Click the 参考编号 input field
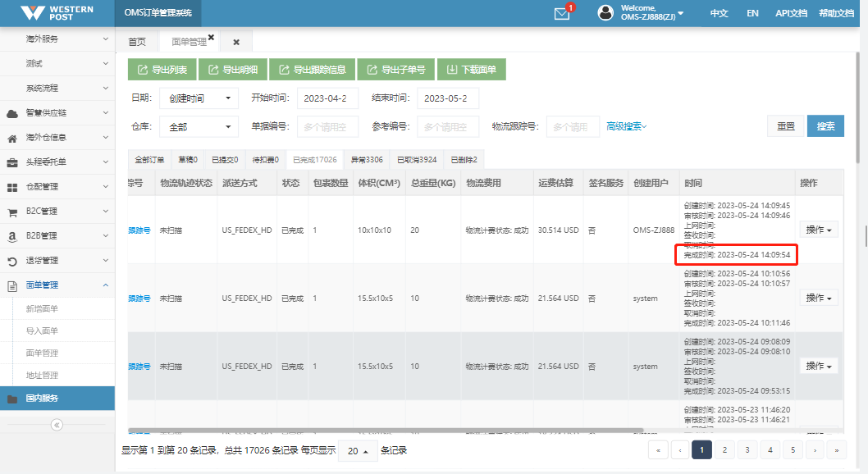The width and height of the screenshot is (868, 474). coord(448,126)
